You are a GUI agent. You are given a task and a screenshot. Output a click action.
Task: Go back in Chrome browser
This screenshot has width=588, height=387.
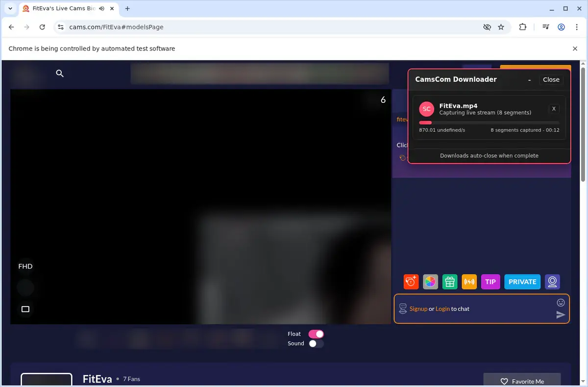click(11, 27)
